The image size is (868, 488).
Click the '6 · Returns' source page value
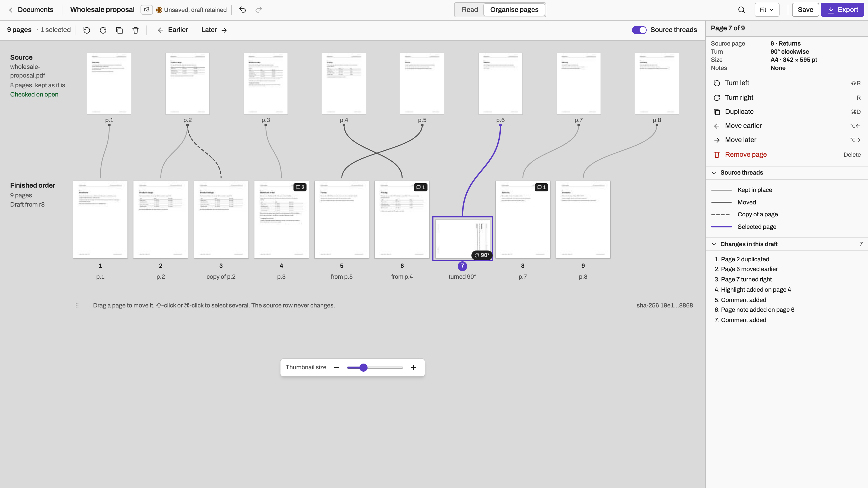786,43
